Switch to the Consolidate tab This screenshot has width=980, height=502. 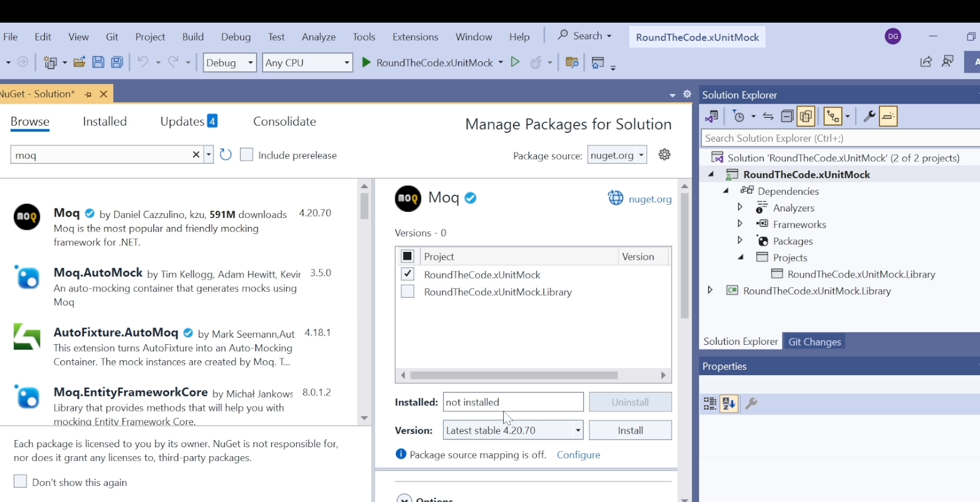click(x=285, y=121)
